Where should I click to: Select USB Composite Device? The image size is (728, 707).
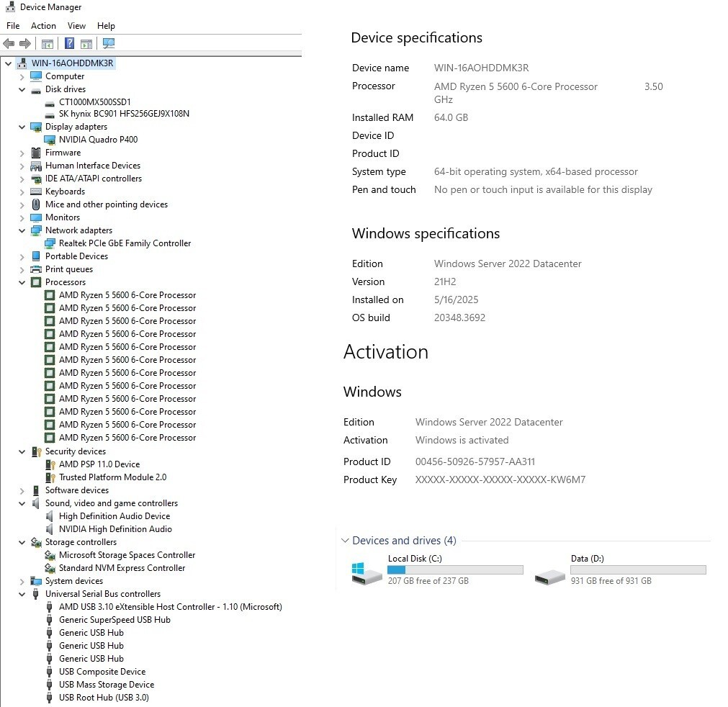point(102,672)
